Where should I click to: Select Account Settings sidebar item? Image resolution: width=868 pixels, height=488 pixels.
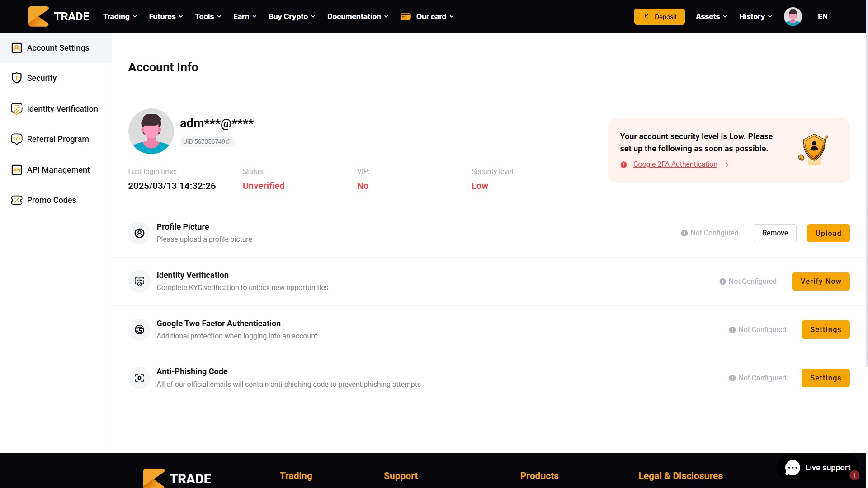pos(58,48)
